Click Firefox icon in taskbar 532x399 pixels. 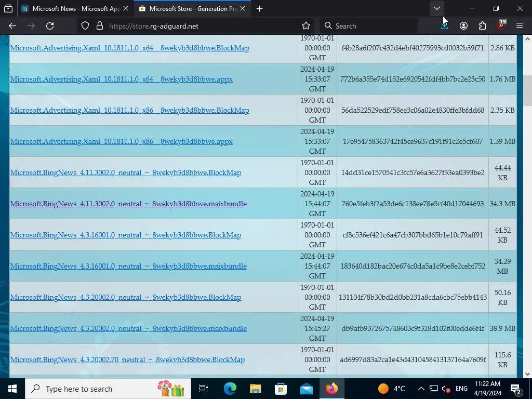pos(332,389)
